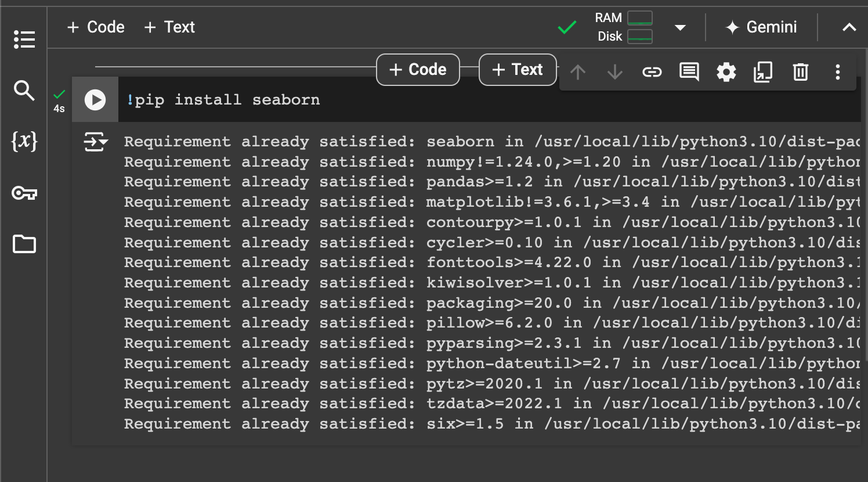Insert Text cell via hover button
The image size is (868, 482).
[x=518, y=70]
